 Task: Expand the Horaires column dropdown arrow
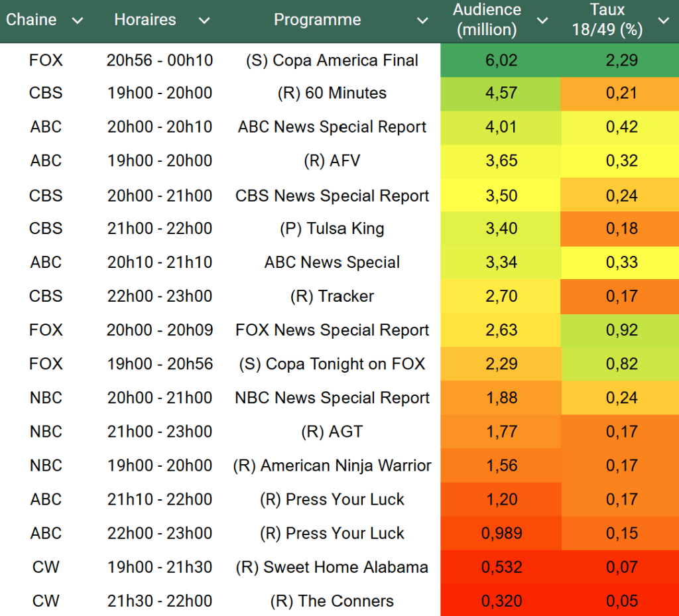click(x=204, y=21)
